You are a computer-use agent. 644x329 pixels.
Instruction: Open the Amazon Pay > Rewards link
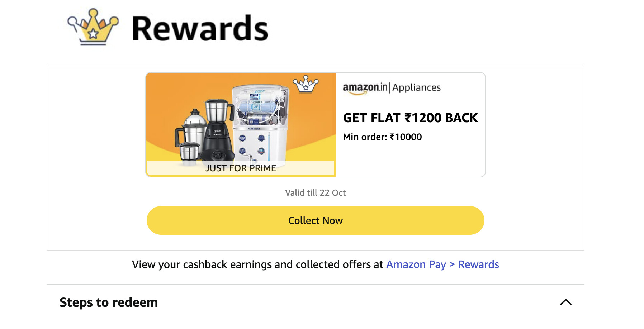[442, 264]
